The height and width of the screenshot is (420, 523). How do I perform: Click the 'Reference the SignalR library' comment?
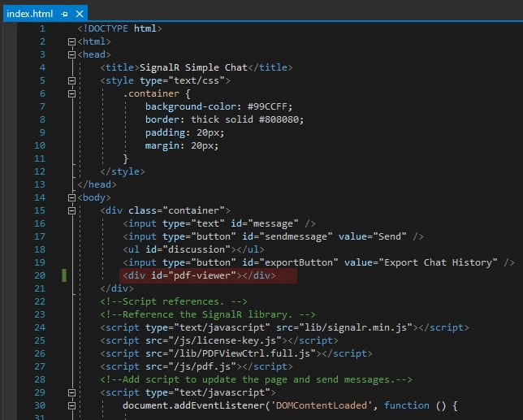pos(208,314)
